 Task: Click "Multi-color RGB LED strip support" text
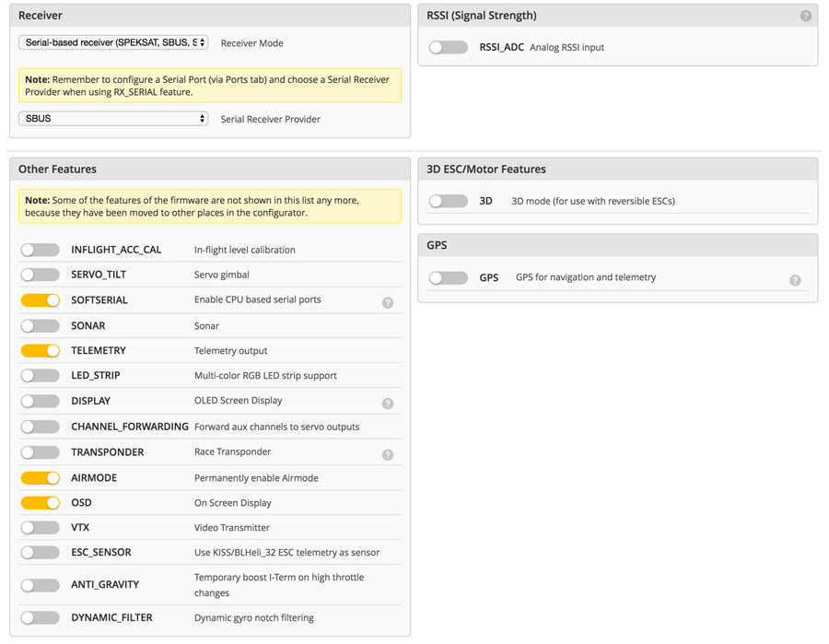pos(265,375)
